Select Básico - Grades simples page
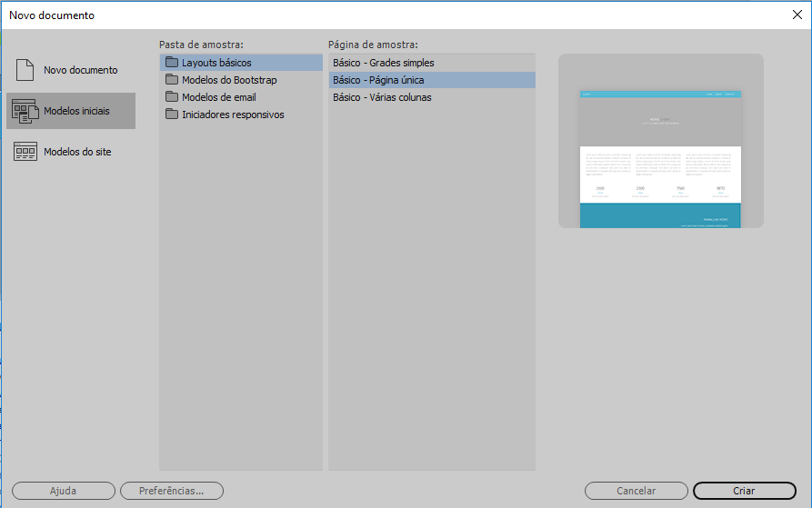The width and height of the screenshot is (812, 508). pos(432,63)
